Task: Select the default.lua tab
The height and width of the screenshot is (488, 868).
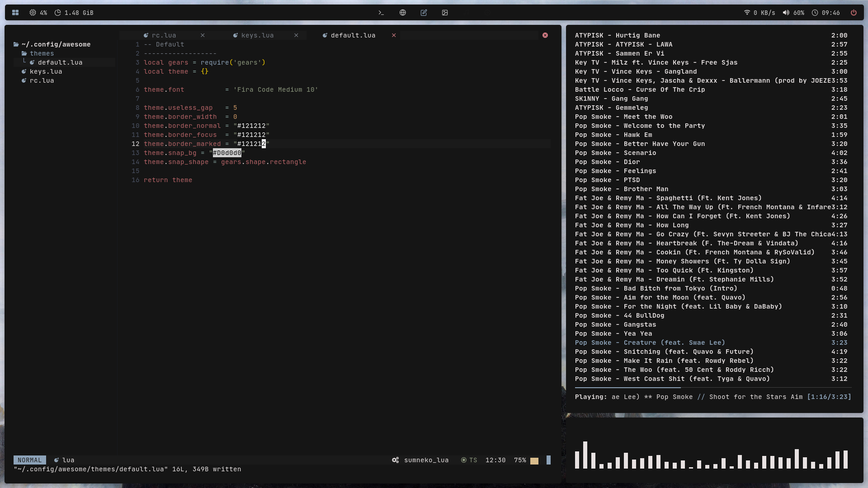Action: coord(353,35)
